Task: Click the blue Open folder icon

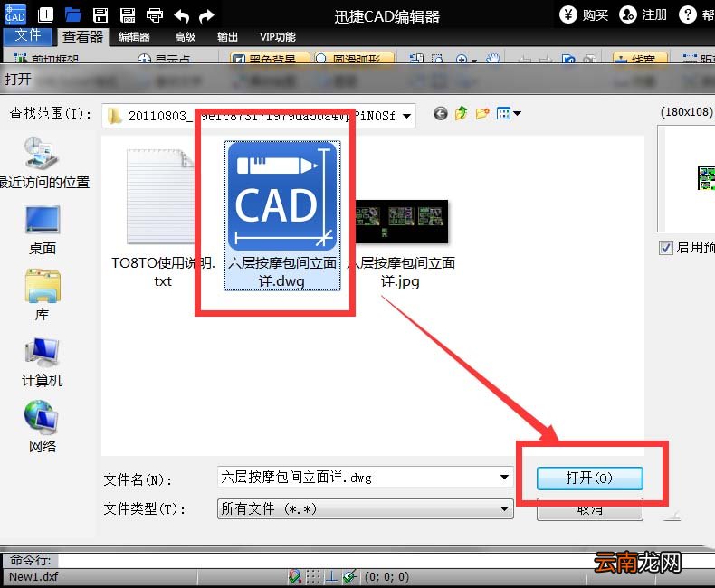Action: tap(72, 15)
